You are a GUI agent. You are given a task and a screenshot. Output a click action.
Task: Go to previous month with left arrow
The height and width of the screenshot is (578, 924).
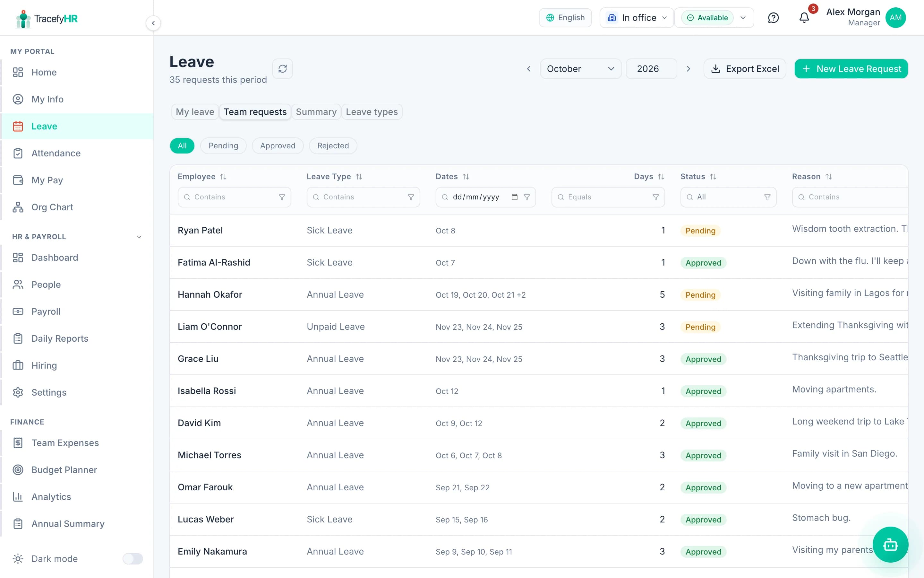529,69
